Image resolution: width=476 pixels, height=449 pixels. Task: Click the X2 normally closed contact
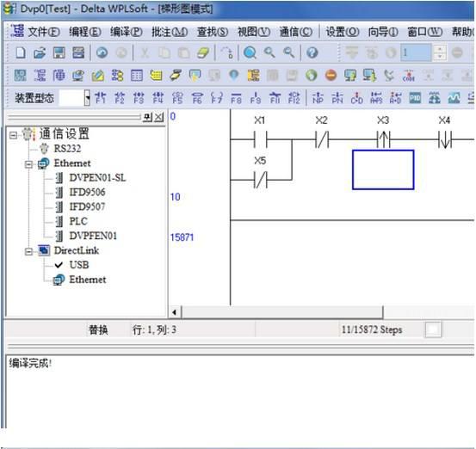tap(322, 139)
